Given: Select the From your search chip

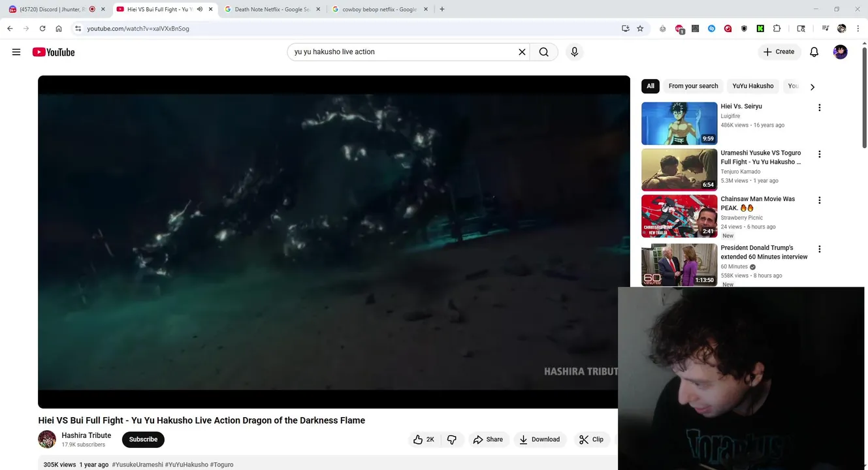Looking at the screenshot, I should click(693, 86).
